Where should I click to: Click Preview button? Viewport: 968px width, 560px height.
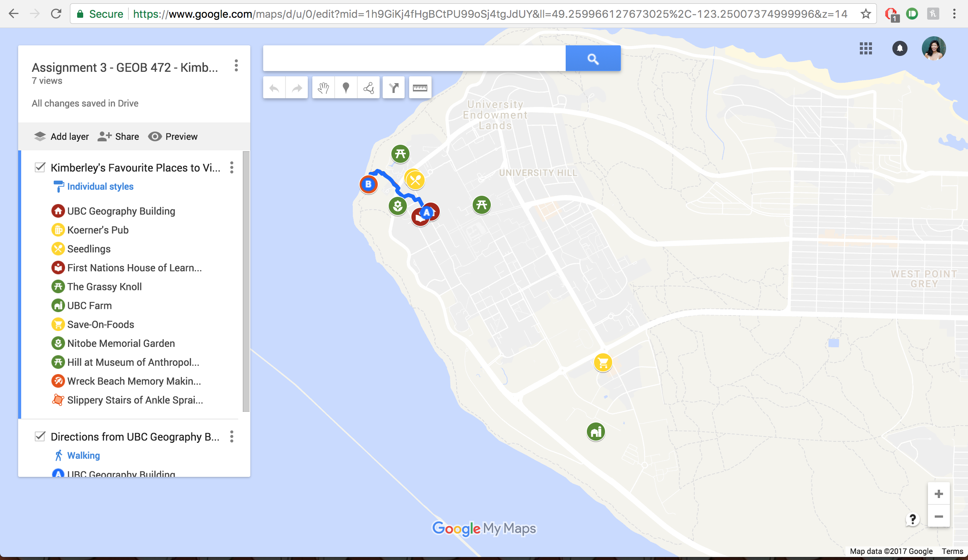[x=173, y=137]
